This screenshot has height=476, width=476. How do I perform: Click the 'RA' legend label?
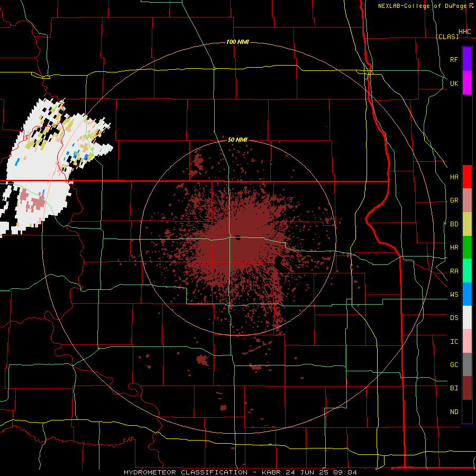point(454,271)
